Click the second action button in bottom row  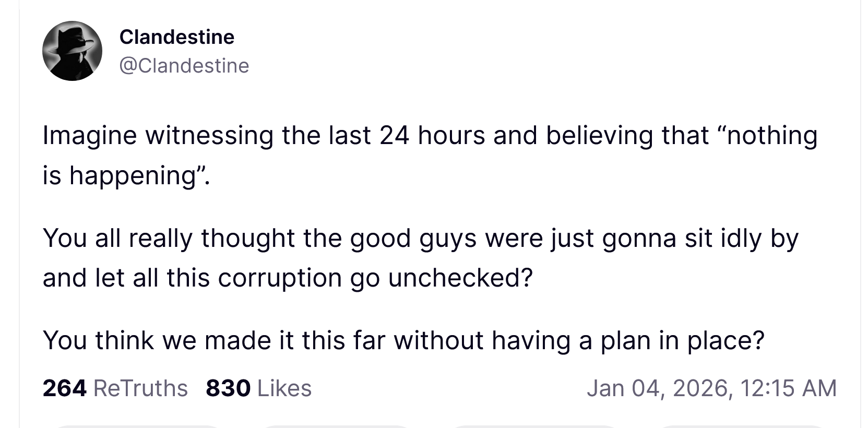[x=335, y=426]
